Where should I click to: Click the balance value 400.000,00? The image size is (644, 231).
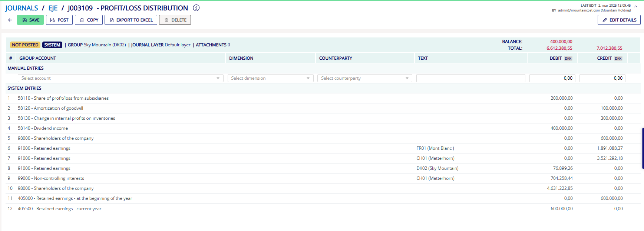tap(561, 42)
